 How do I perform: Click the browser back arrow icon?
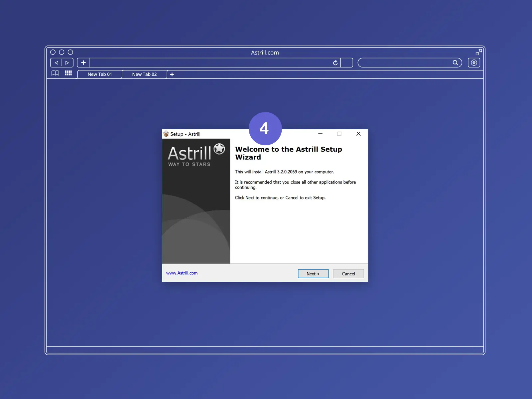57,63
